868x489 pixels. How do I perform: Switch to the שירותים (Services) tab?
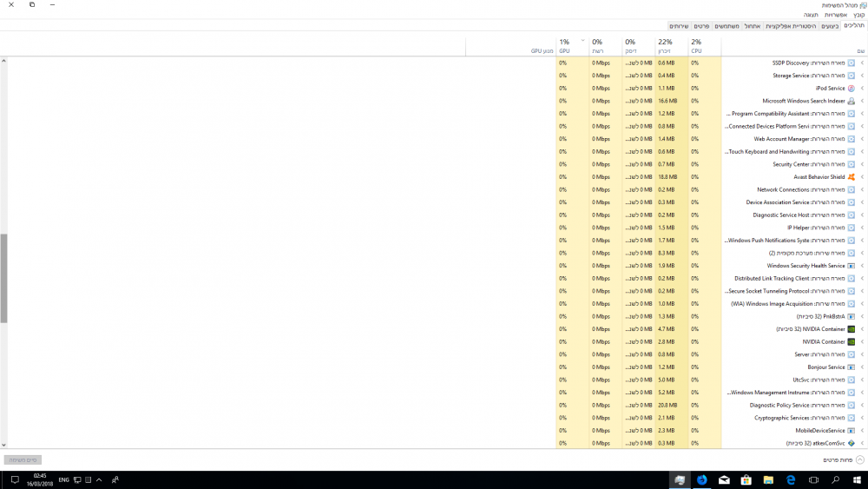pos(679,26)
